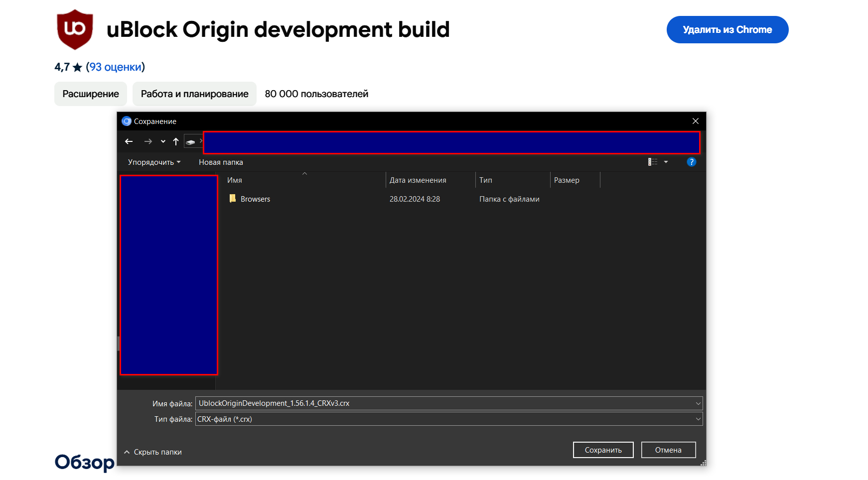
Task: Open view options dropdown arrow
Action: click(666, 162)
